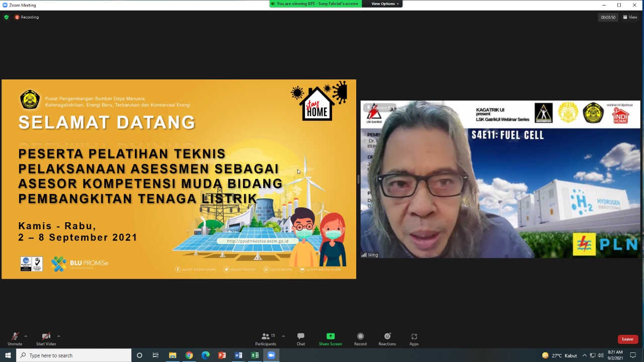Click the meeting duration timer

(609, 17)
